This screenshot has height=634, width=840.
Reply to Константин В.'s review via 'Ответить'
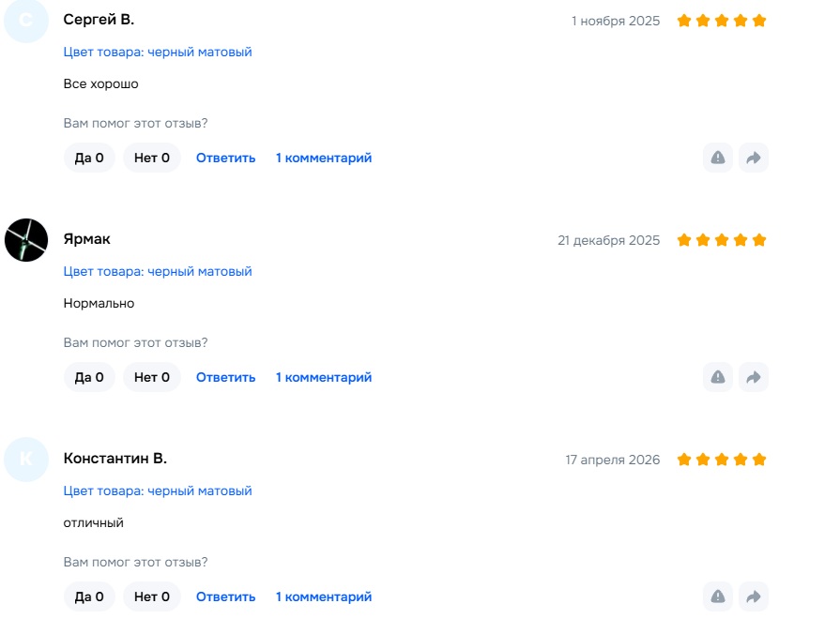(x=225, y=596)
